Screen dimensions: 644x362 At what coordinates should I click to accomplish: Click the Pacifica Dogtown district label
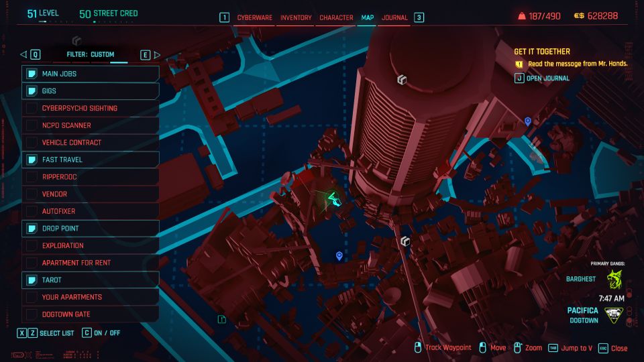583,315
